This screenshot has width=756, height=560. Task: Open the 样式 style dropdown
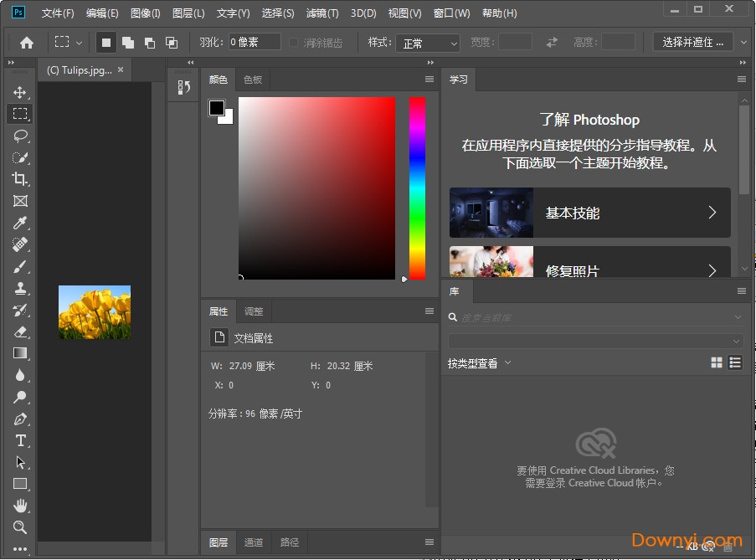point(429,43)
